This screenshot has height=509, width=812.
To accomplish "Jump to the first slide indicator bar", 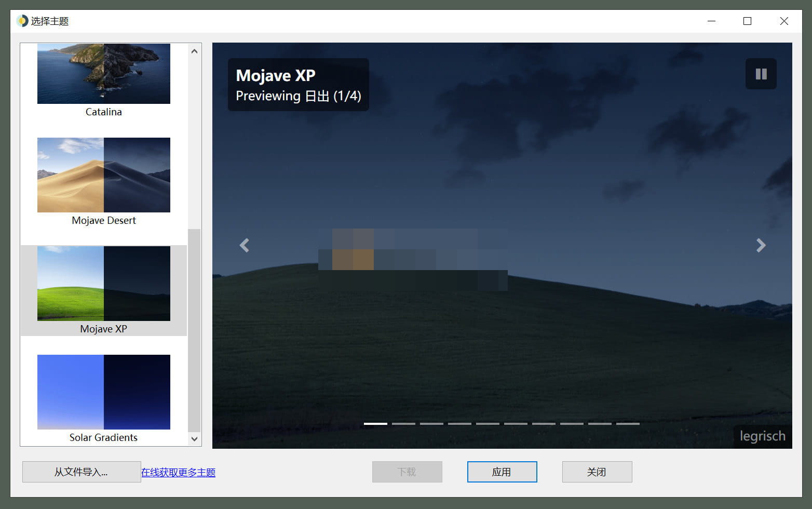I will point(375,424).
